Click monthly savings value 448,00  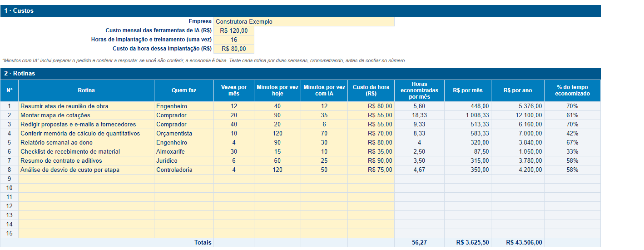point(468,106)
